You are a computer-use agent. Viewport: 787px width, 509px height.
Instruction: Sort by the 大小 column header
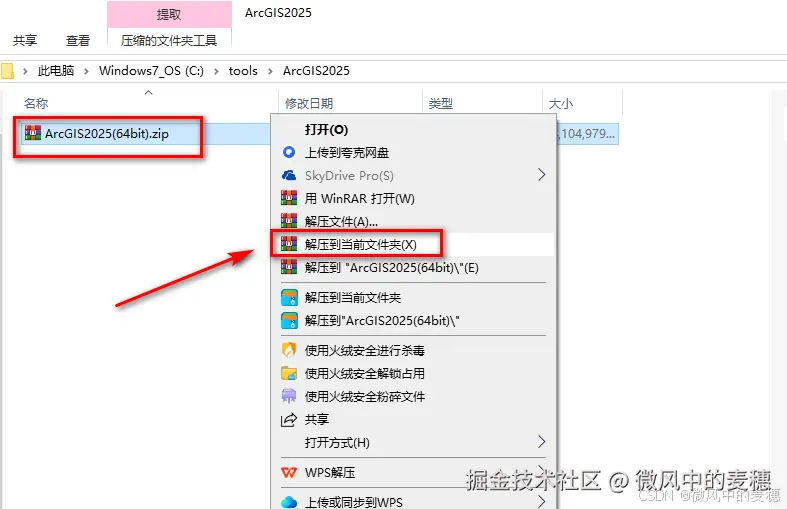point(561,103)
